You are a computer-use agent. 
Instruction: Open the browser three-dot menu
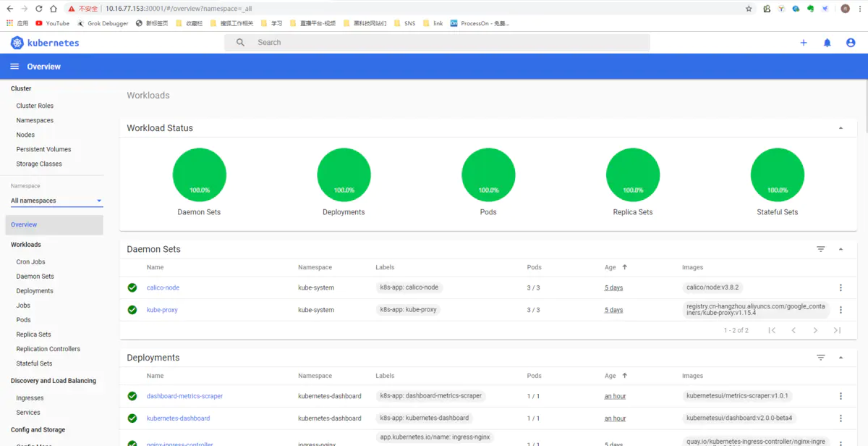pos(860,9)
